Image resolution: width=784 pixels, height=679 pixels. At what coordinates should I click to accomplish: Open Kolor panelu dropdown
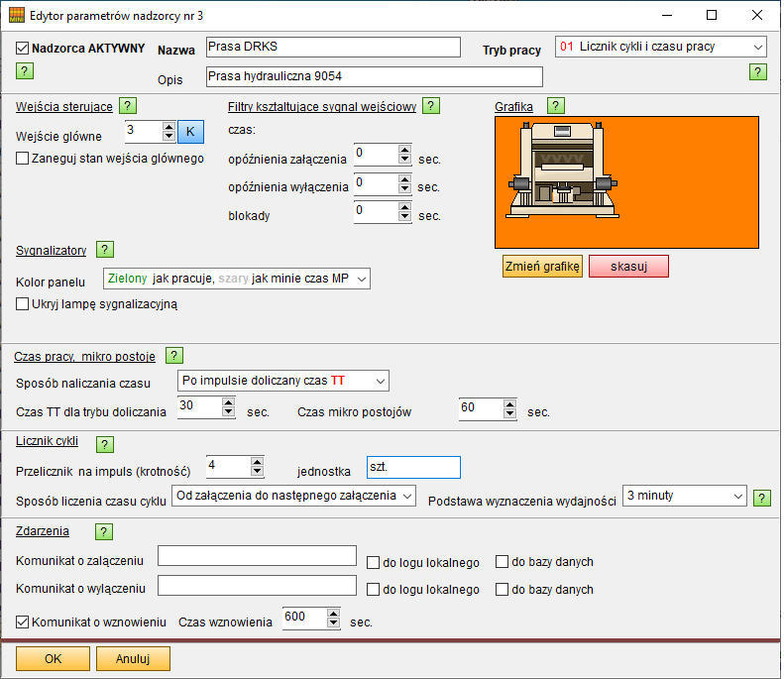coord(237,279)
